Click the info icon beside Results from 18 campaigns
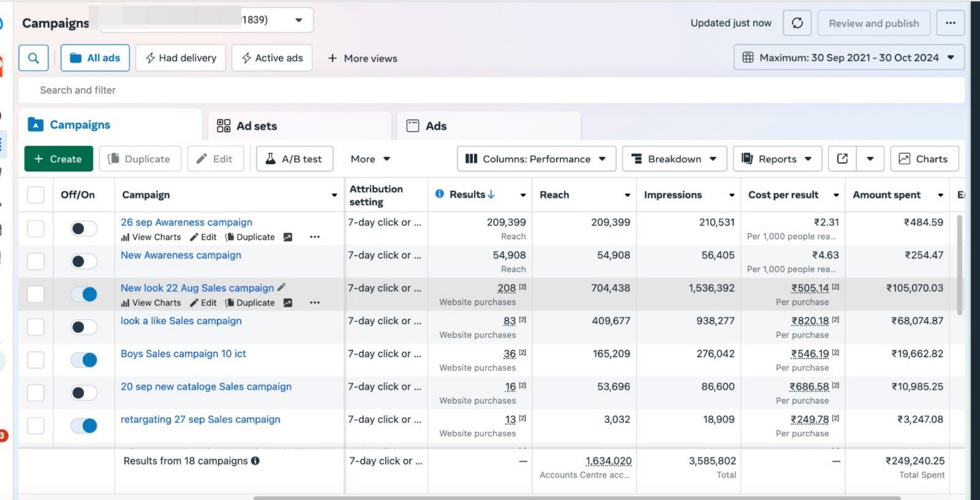The image size is (980, 500). 255,461
